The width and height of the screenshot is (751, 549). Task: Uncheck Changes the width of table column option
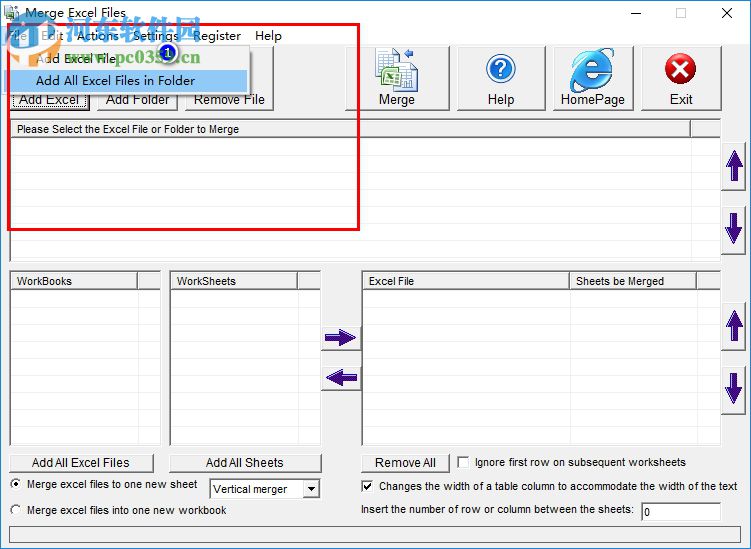pyautogui.click(x=367, y=486)
